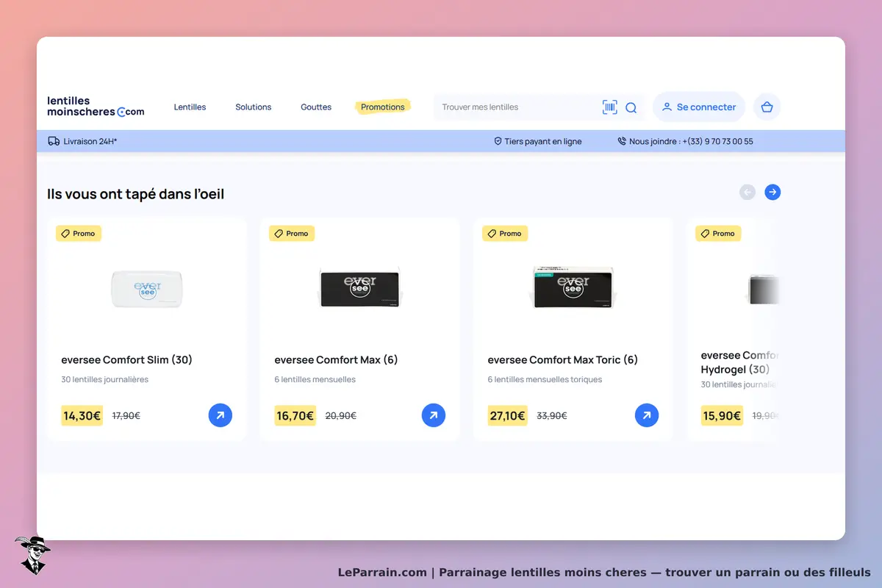Open eversee Comfort Max (6) title
This screenshot has width=882, height=588.
tap(336, 360)
